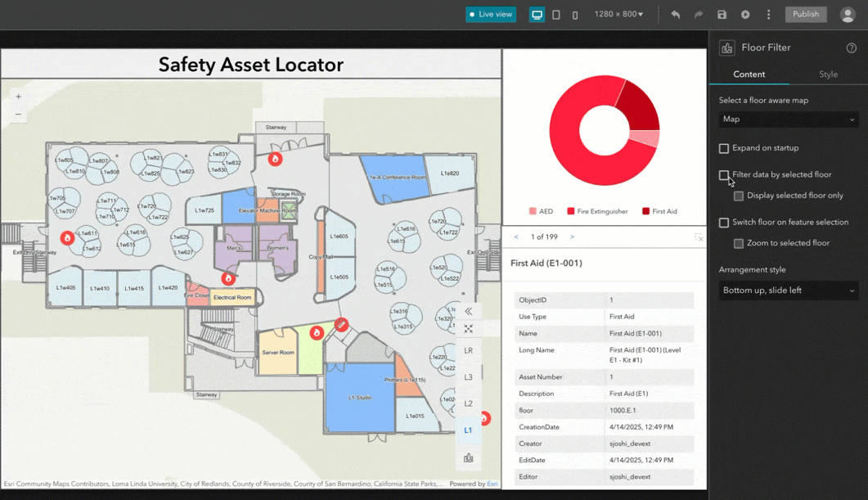Collapse the floor filter with double chevron
The image size is (868, 500).
click(x=468, y=311)
